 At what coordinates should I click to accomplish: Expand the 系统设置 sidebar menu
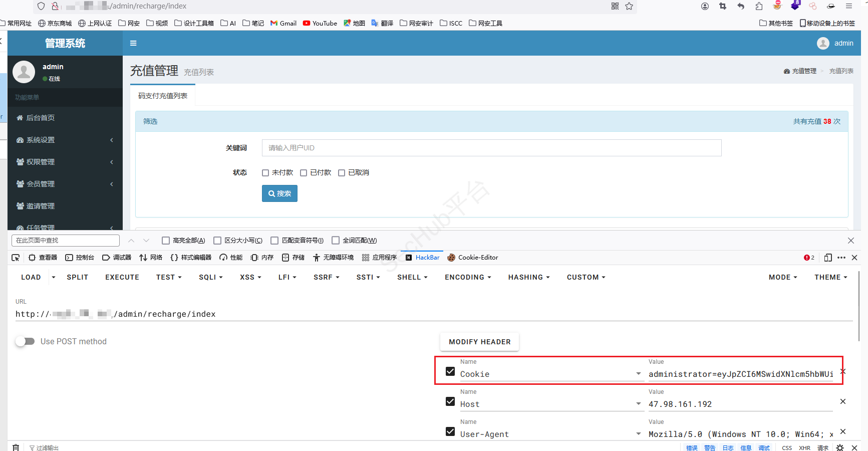click(65, 140)
